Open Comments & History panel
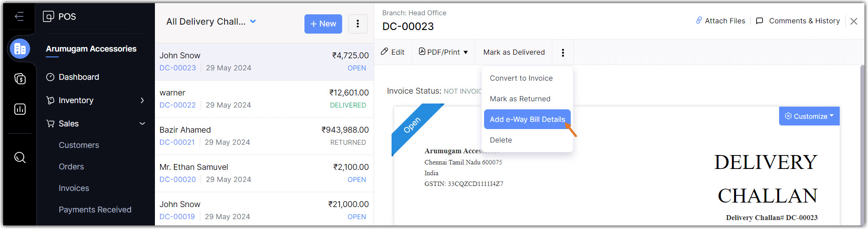868x229 pixels. coord(798,21)
